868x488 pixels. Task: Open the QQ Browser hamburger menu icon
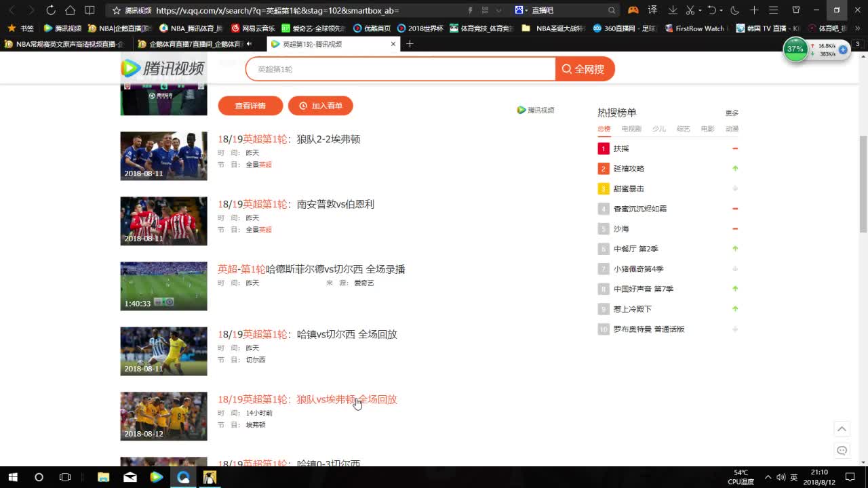click(773, 10)
